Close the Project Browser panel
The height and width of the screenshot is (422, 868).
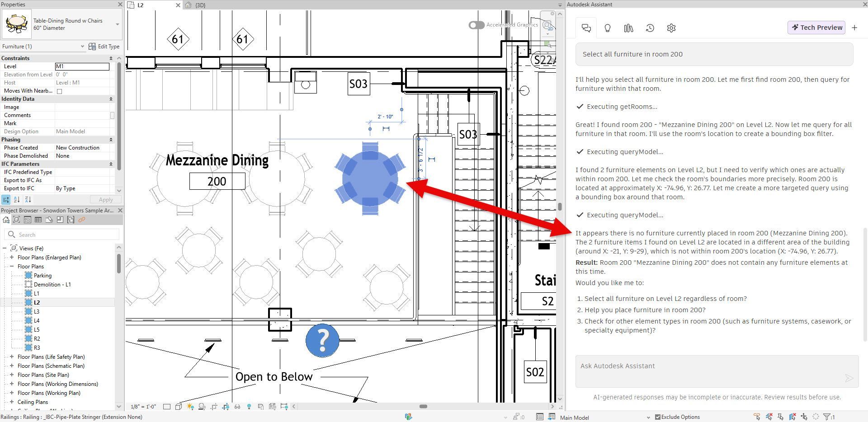[x=120, y=211]
